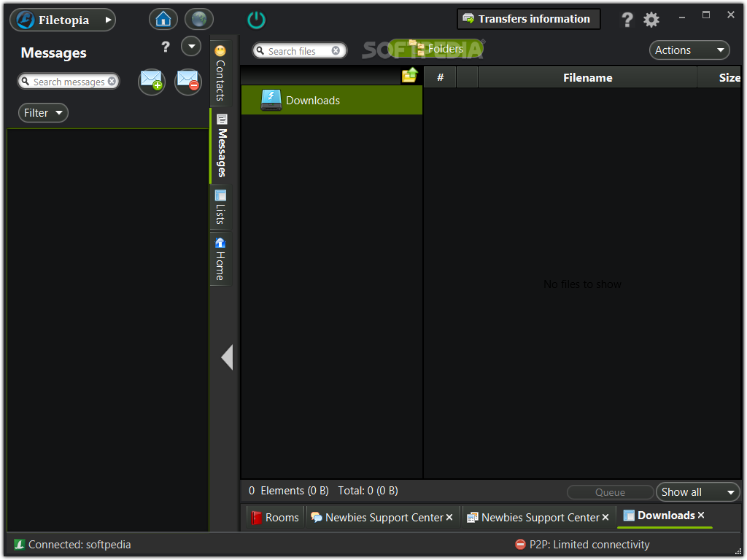
Task: Clear the Search files field
Action: [x=336, y=50]
